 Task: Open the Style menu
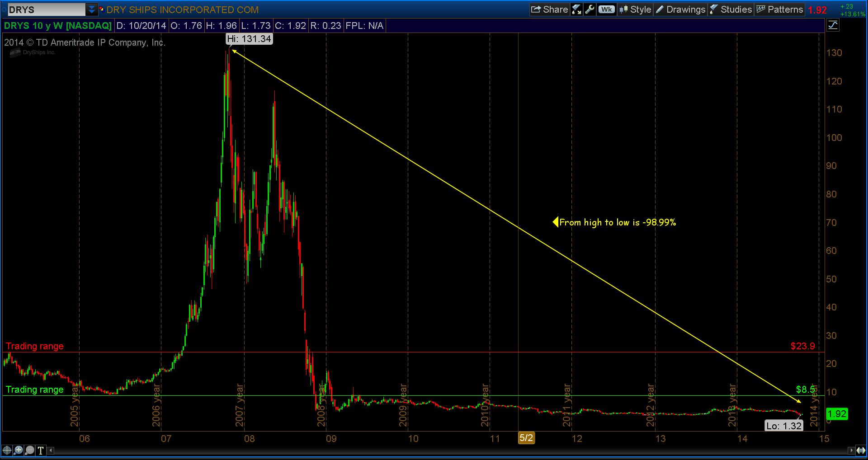(x=635, y=9)
